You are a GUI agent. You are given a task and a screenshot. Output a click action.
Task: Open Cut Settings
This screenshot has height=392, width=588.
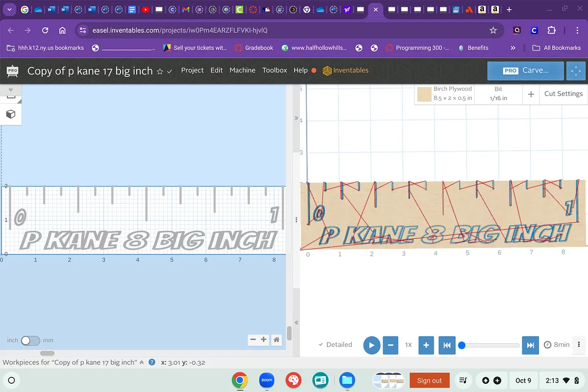[x=563, y=94]
